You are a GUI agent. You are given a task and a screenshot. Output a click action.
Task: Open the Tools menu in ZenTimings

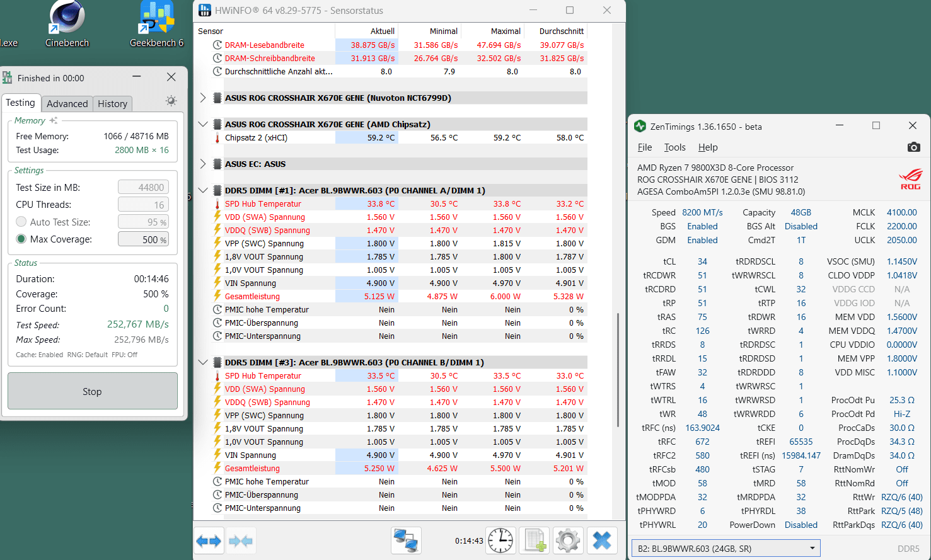674,147
